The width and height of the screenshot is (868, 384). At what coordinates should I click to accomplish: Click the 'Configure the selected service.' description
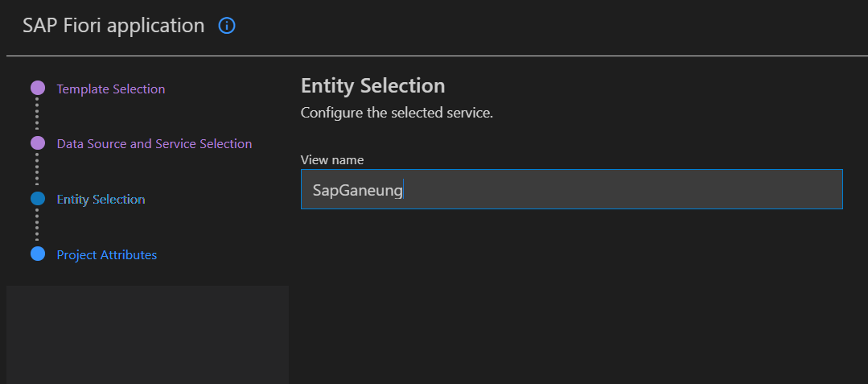[397, 113]
